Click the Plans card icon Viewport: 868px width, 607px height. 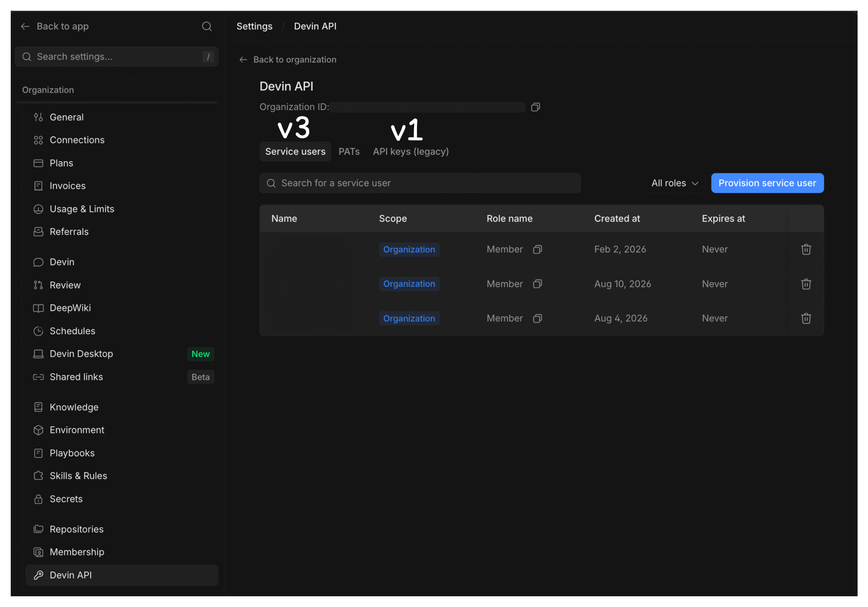tap(38, 163)
